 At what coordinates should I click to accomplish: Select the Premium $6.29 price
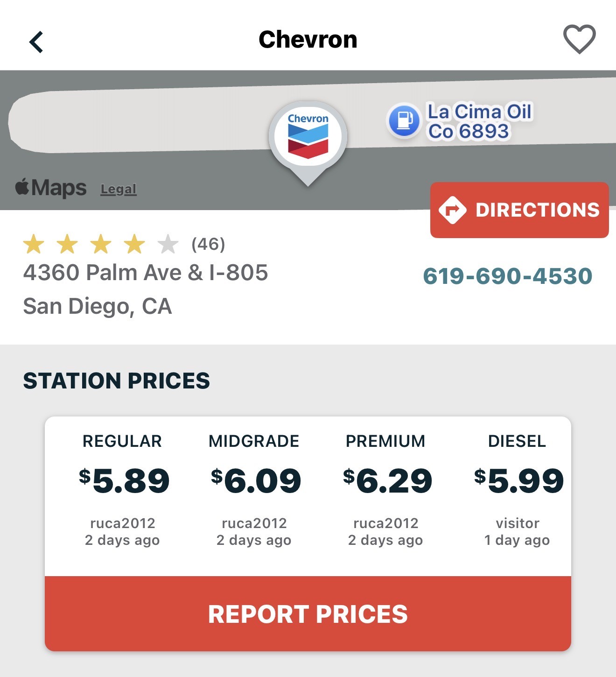(386, 481)
